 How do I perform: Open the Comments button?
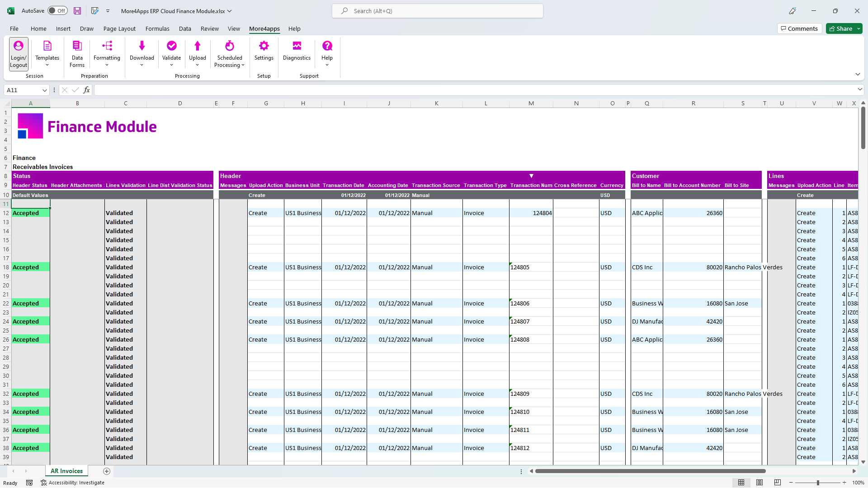coord(799,28)
